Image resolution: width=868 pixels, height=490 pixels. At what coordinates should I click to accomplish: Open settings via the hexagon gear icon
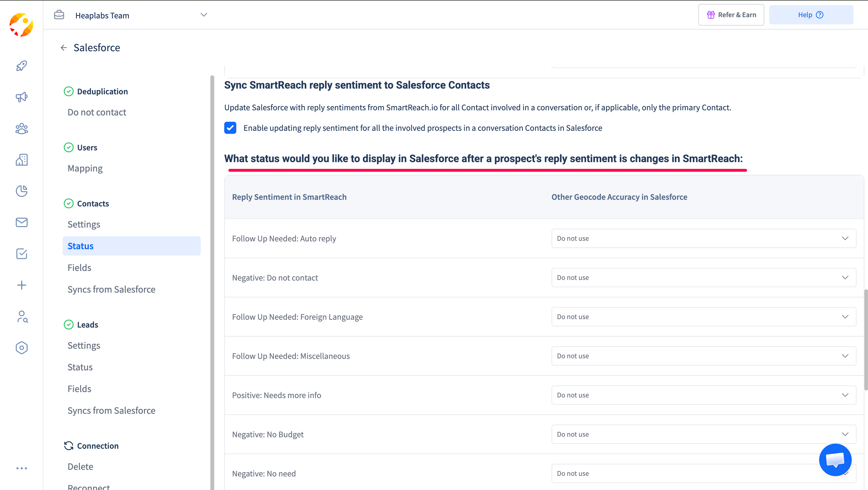click(x=22, y=348)
